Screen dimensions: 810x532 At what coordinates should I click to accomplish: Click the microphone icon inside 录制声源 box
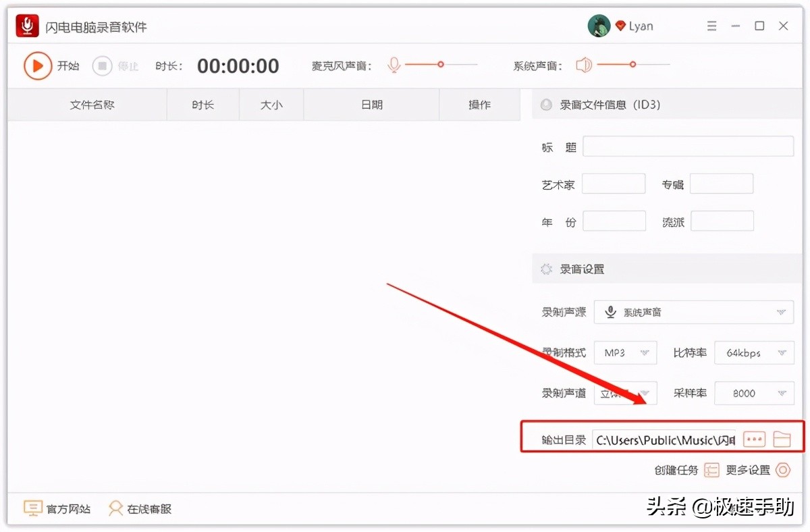pyautogui.click(x=610, y=312)
